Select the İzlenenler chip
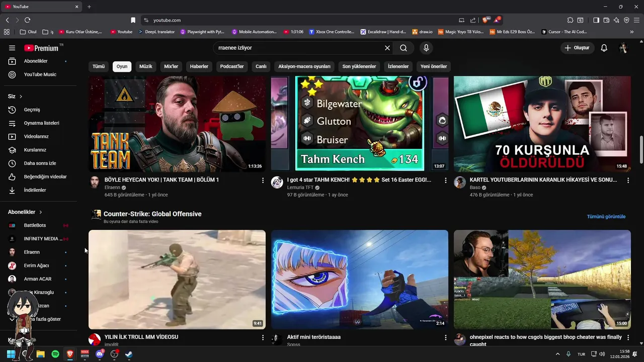Image resolution: width=644 pixels, height=362 pixels. (x=398, y=66)
